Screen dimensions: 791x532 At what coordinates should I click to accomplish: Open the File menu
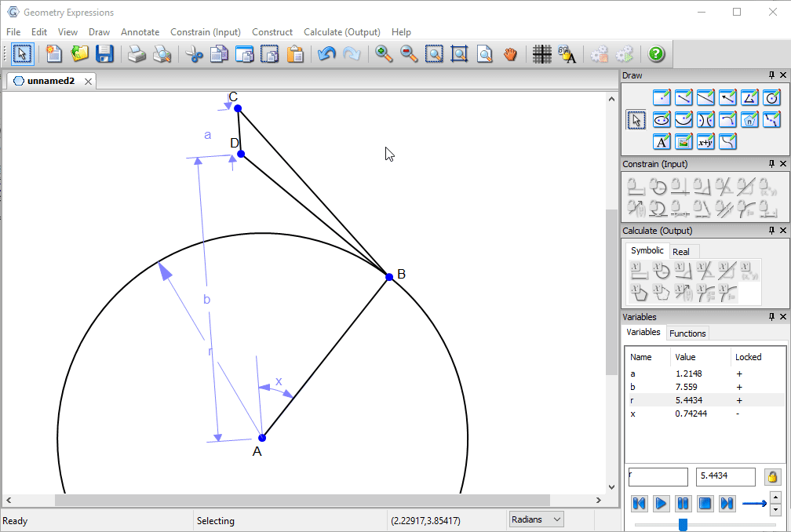click(x=13, y=31)
